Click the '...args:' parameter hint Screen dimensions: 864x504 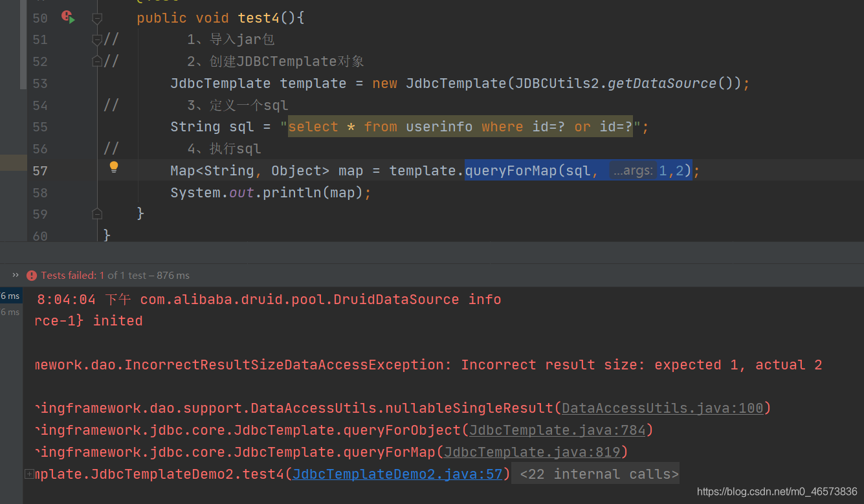(x=632, y=171)
